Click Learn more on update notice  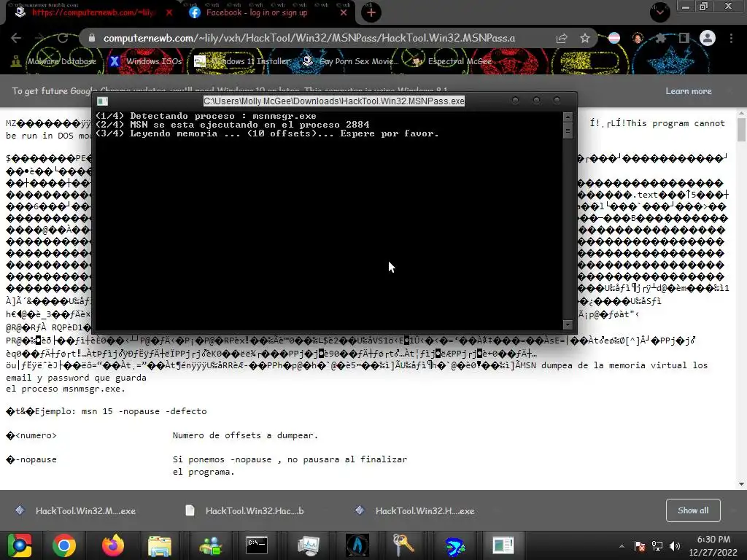(x=689, y=91)
